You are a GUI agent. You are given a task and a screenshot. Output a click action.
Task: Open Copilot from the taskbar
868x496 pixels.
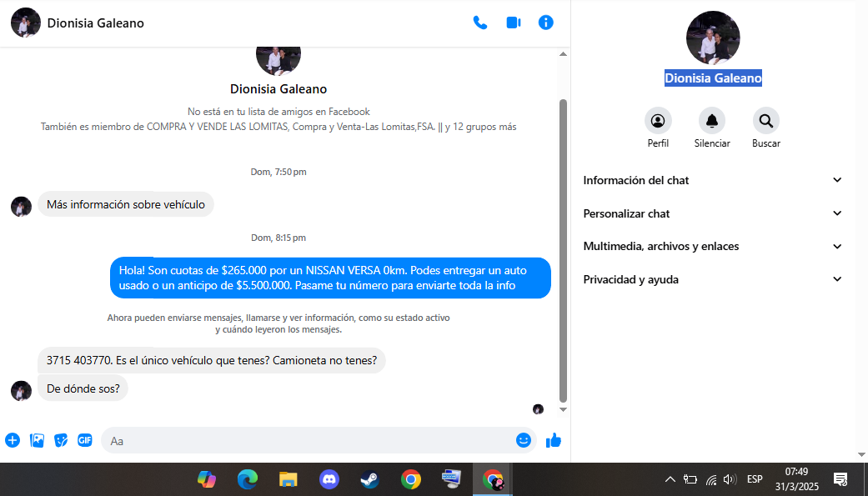[207, 479]
